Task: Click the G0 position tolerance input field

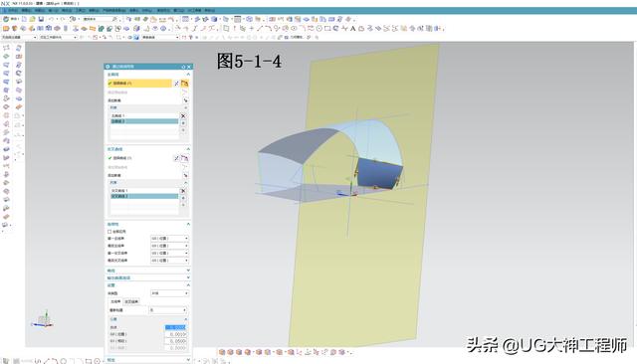Action: tap(175, 334)
